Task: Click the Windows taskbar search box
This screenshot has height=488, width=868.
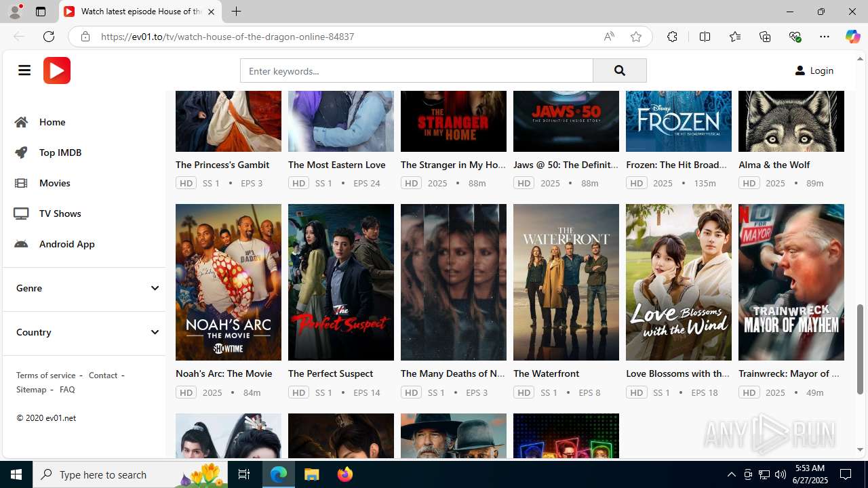Action: pos(130,474)
